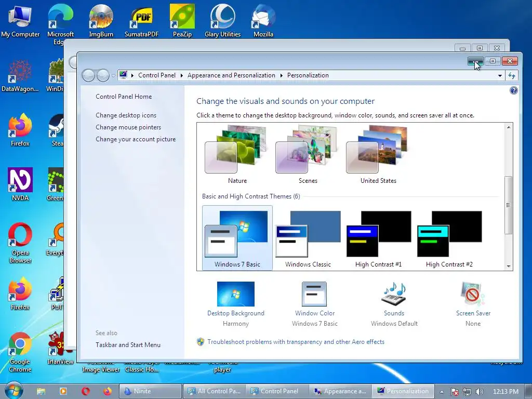532x399 pixels.
Task: Select the DataWagon desktop shortcut
Action: [x=20, y=75]
